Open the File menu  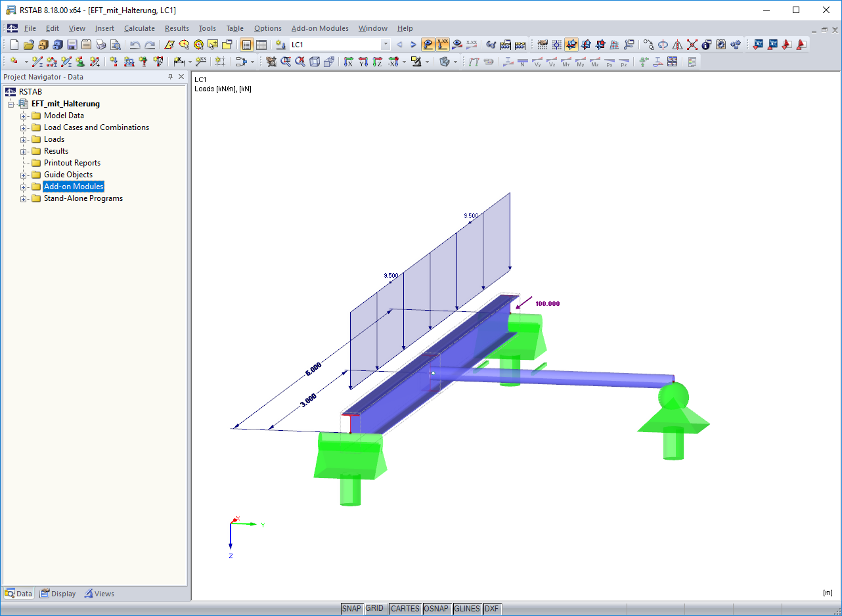click(x=30, y=28)
